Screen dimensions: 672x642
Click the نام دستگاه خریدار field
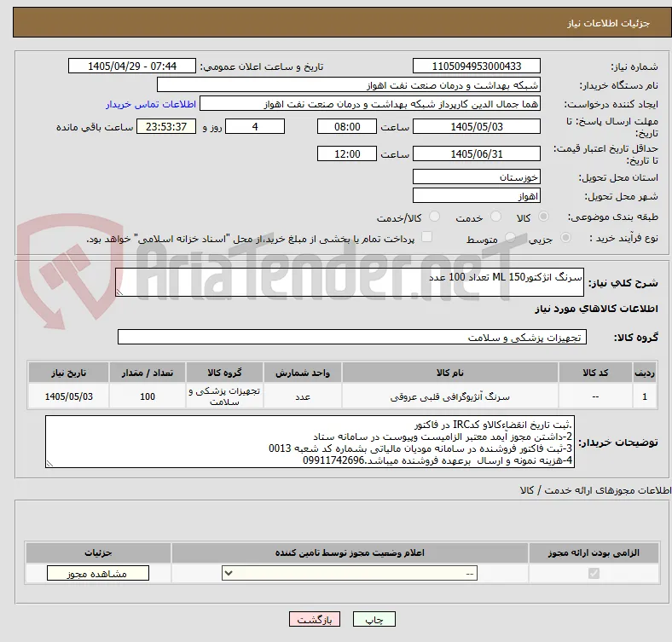point(349,85)
